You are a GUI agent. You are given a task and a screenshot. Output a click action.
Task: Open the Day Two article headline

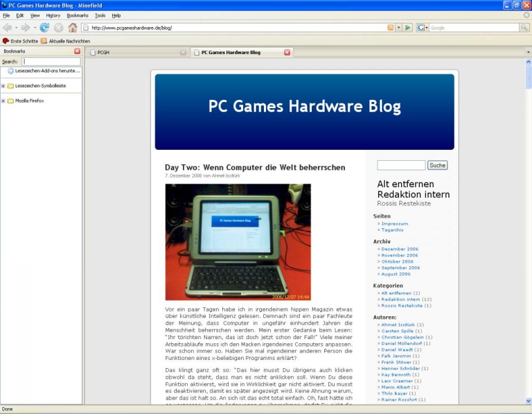(x=255, y=167)
